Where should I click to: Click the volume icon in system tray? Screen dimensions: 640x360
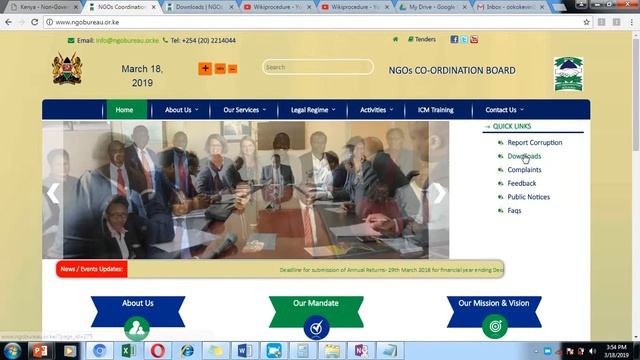(x=592, y=351)
